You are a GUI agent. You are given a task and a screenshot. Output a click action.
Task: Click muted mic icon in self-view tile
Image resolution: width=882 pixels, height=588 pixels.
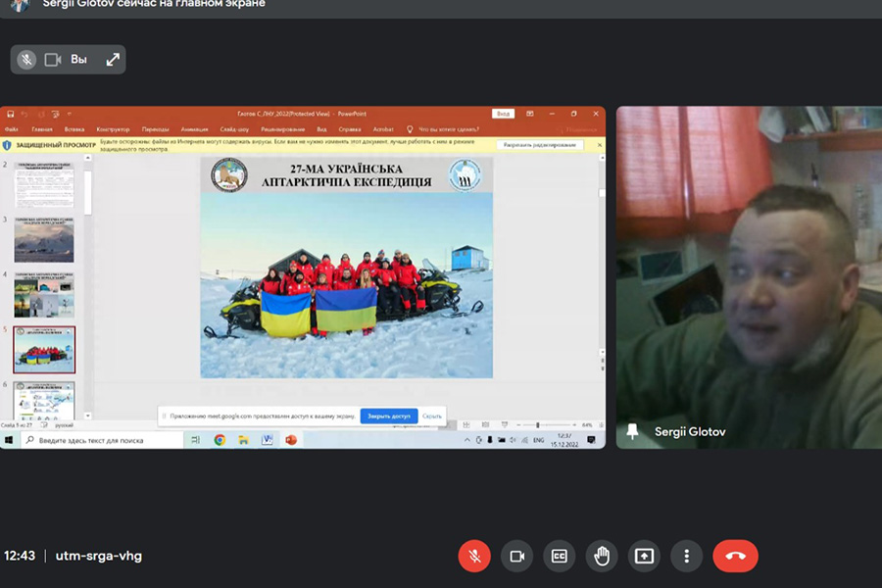[26, 60]
